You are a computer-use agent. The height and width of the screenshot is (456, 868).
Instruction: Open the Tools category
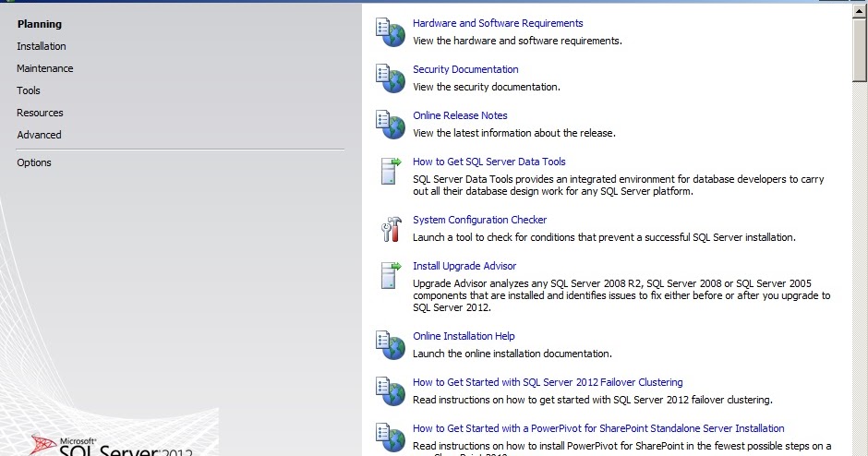pos(29,90)
